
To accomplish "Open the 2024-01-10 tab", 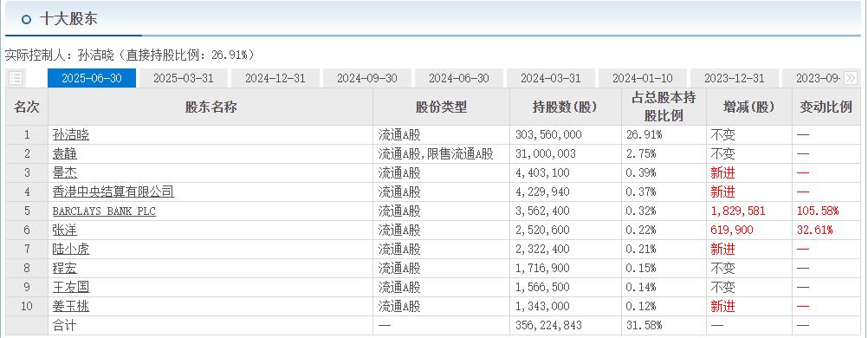I will coord(643,78).
